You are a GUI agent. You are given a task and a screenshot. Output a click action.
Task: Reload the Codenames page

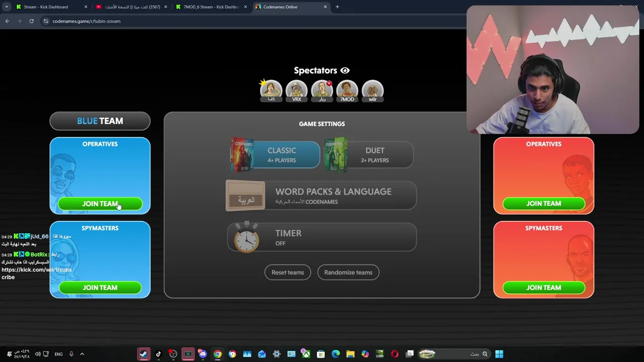pyautogui.click(x=31, y=21)
